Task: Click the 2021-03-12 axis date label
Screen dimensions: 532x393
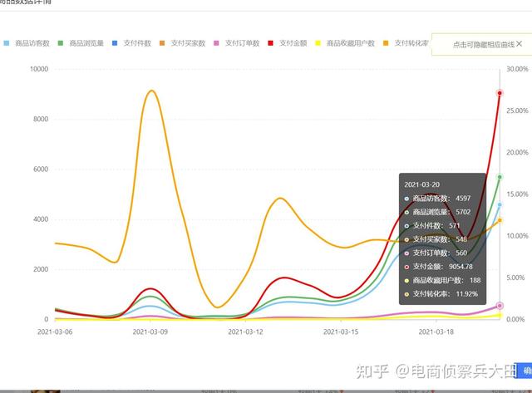Action: [245, 332]
